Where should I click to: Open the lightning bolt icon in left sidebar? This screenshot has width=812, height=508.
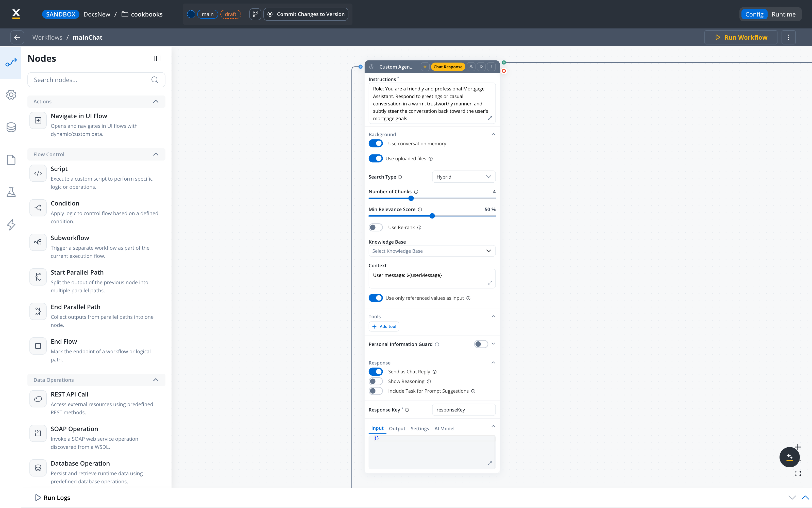(11, 225)
